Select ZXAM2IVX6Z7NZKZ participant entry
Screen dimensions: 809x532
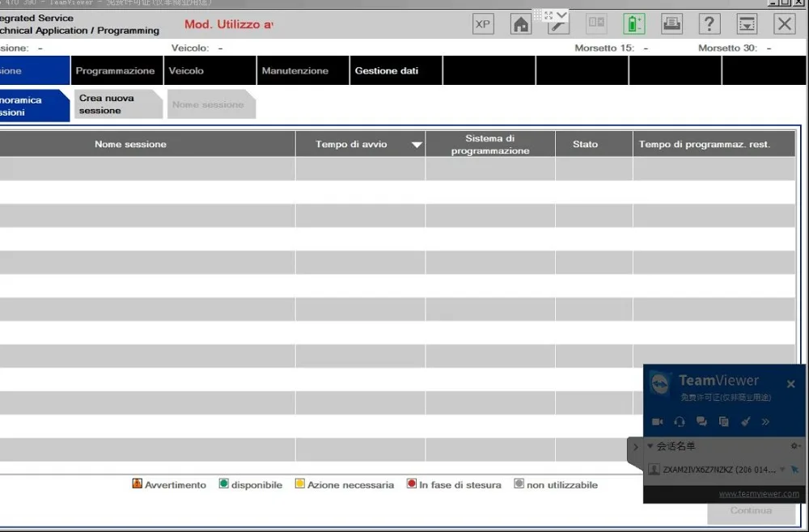(719, 469)
